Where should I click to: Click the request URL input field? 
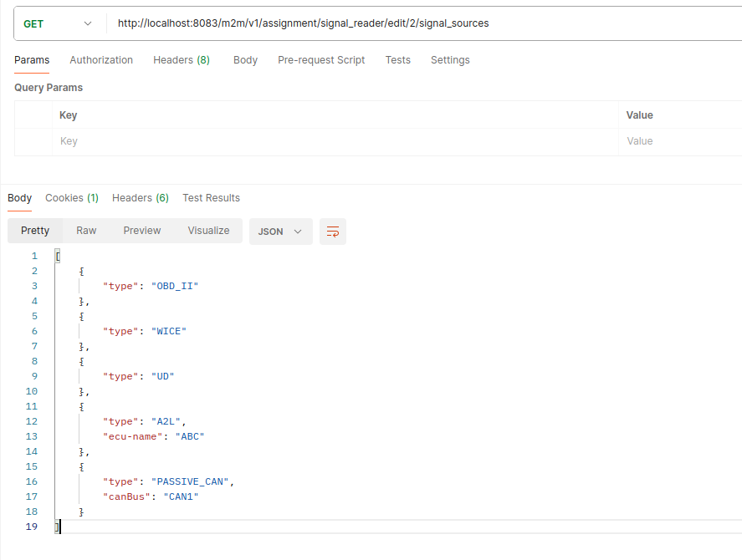coord(418,24)
